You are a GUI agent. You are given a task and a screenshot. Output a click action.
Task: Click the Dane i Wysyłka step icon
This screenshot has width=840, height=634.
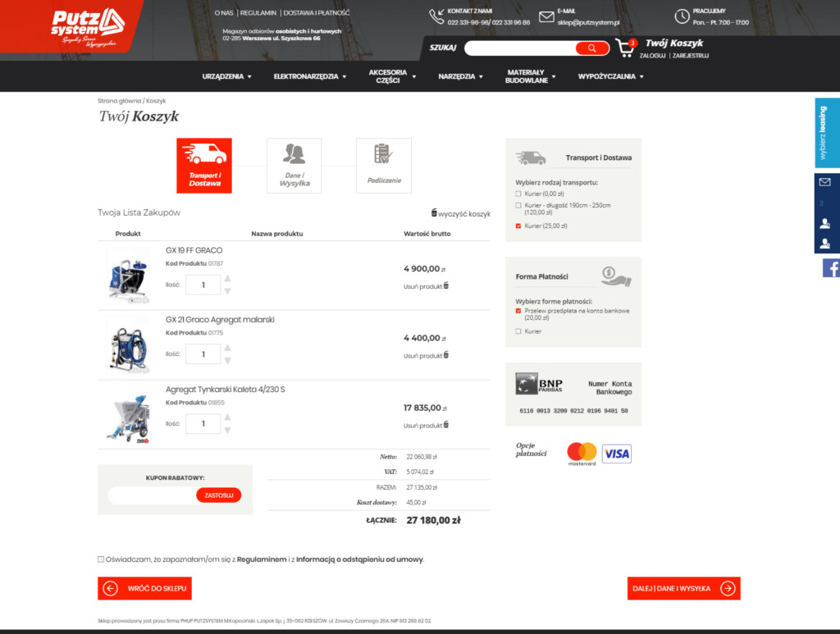click(x=294, y=165)
